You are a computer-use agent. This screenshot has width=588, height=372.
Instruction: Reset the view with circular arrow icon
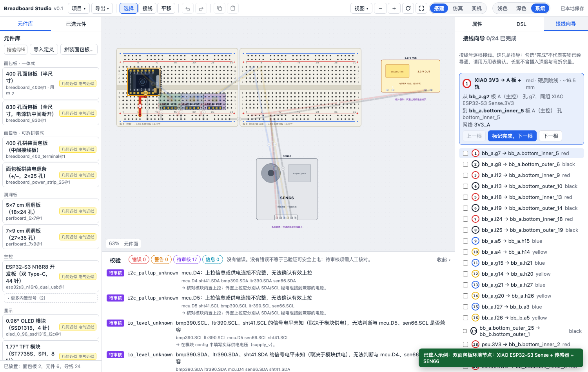click(x=408, y=8)
